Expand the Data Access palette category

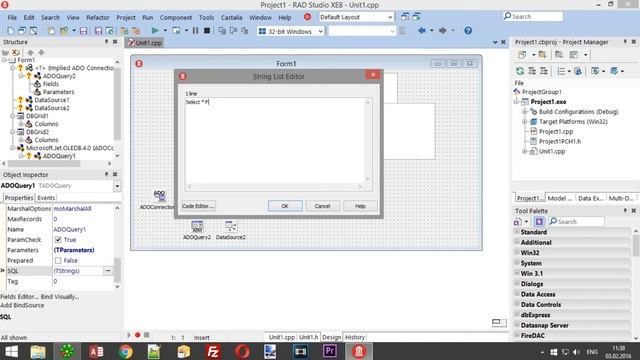(517, 294)
